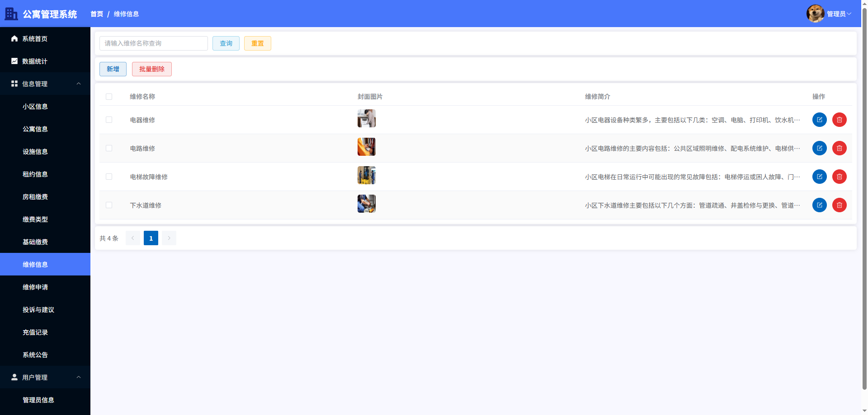Click the 查询 search button
Image resolution: width=868 pixels, height=415 pixels.
tap(226, 43)
